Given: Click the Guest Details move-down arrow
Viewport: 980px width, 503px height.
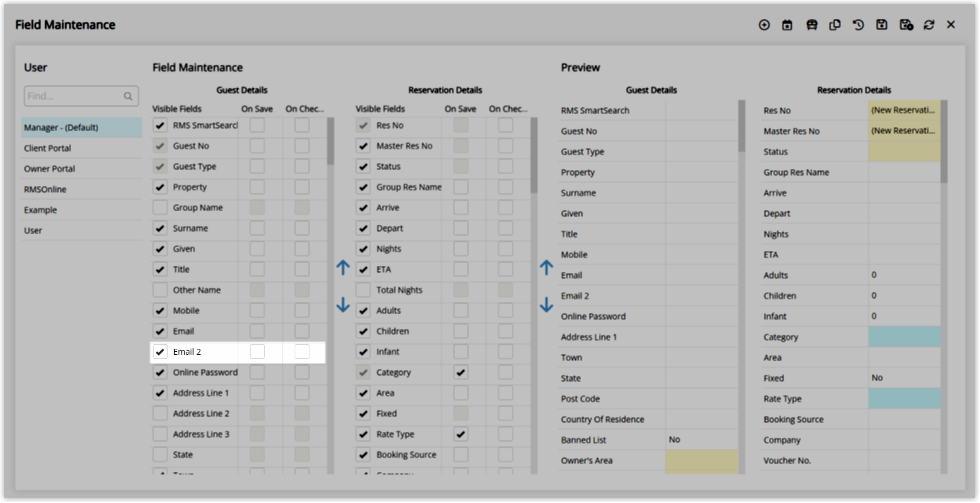Looking at the screenshot, I should 343,305.
